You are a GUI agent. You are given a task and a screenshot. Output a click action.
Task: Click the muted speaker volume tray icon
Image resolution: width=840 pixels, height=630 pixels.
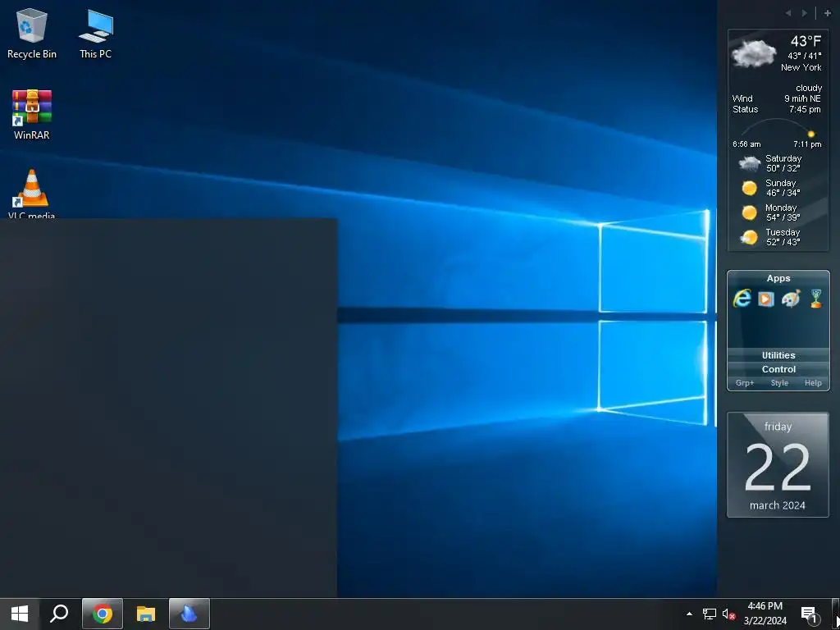728,614
